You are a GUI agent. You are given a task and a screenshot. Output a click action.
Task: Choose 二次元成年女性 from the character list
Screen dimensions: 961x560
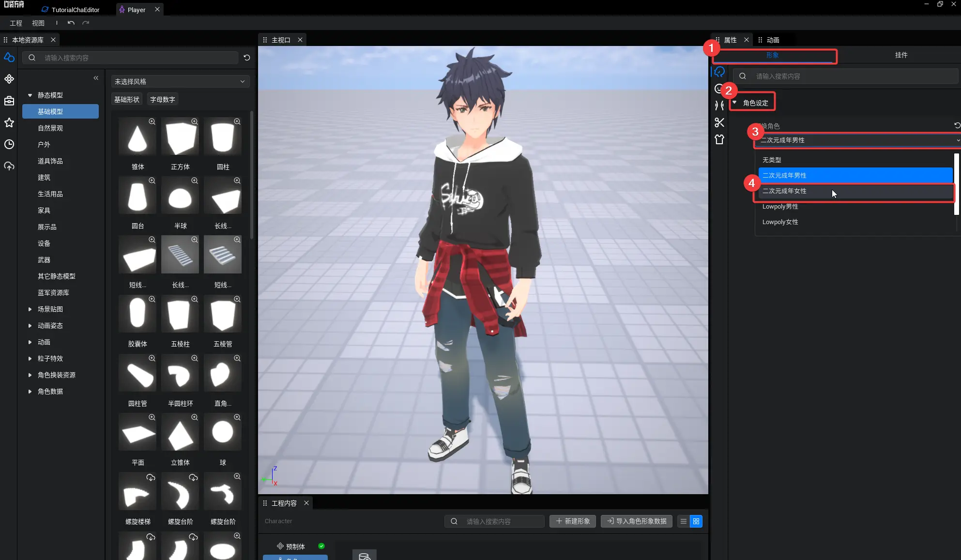[x=784, y=191]
